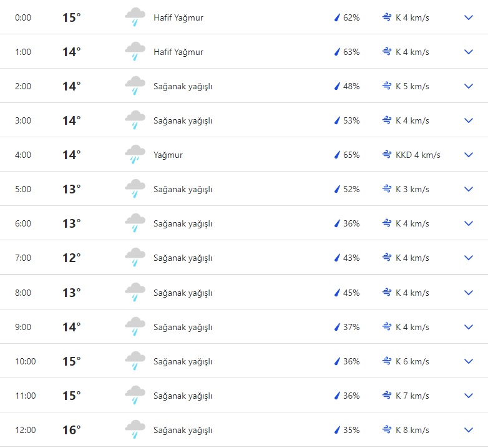Click the weather icon in the 4:00 row
The image size is (488, 448).
135,155
